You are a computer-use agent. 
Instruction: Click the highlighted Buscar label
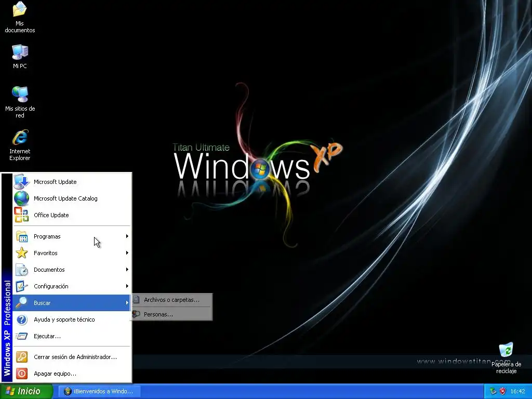coord(42,303)
